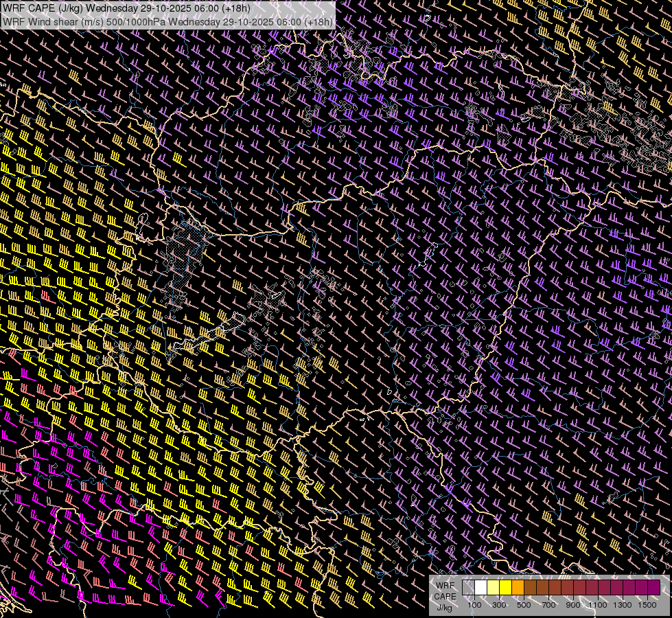Click the legend value 700
The height and width of the screenshot is (618, 672).
[548, 605]
